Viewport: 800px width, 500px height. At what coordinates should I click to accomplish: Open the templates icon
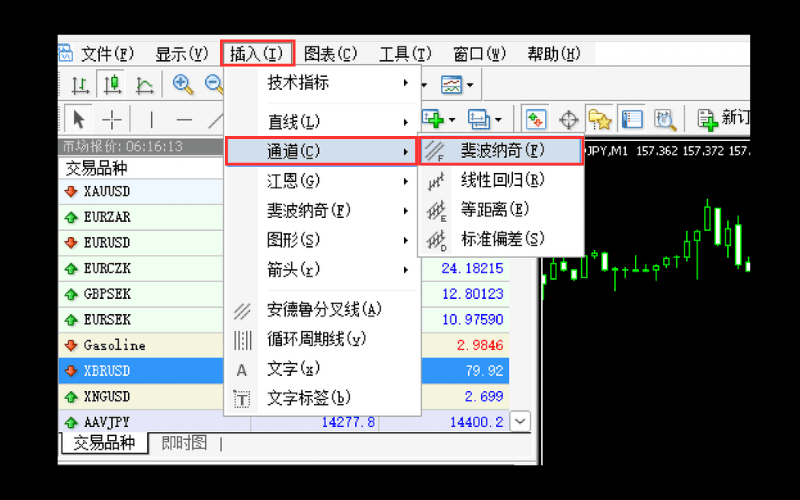452,84
